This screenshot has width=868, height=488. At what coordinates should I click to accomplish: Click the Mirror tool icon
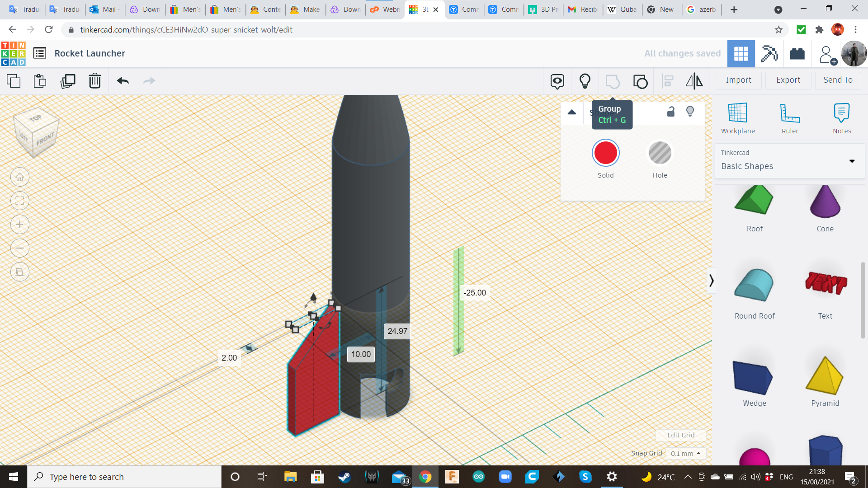(x=694, y=81)
